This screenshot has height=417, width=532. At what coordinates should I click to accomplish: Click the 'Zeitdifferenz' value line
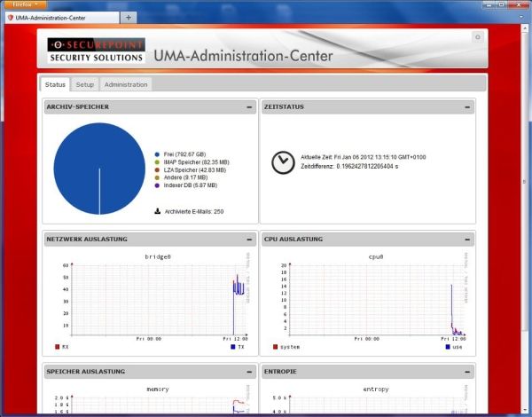[x=349, y=167]
